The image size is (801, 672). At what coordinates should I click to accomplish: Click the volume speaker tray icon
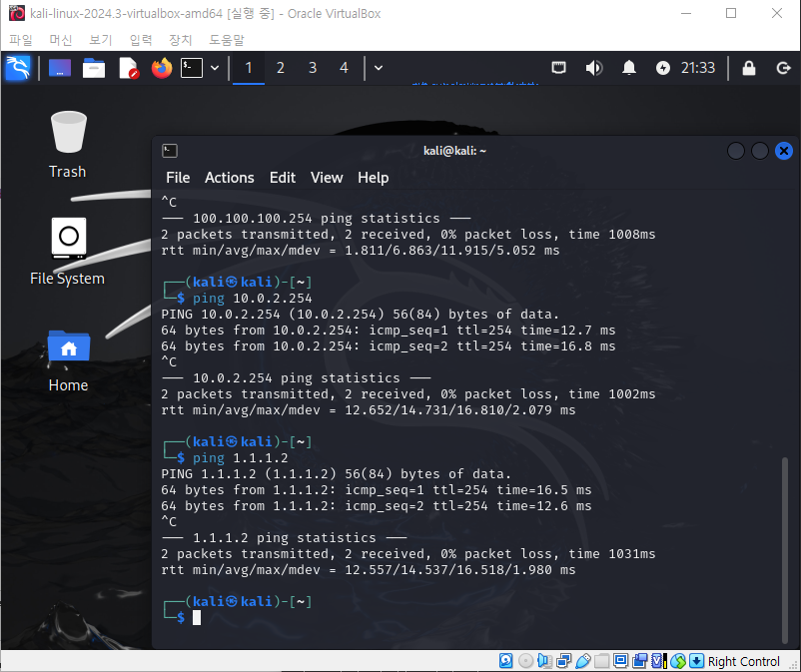[x=593, y=68]
